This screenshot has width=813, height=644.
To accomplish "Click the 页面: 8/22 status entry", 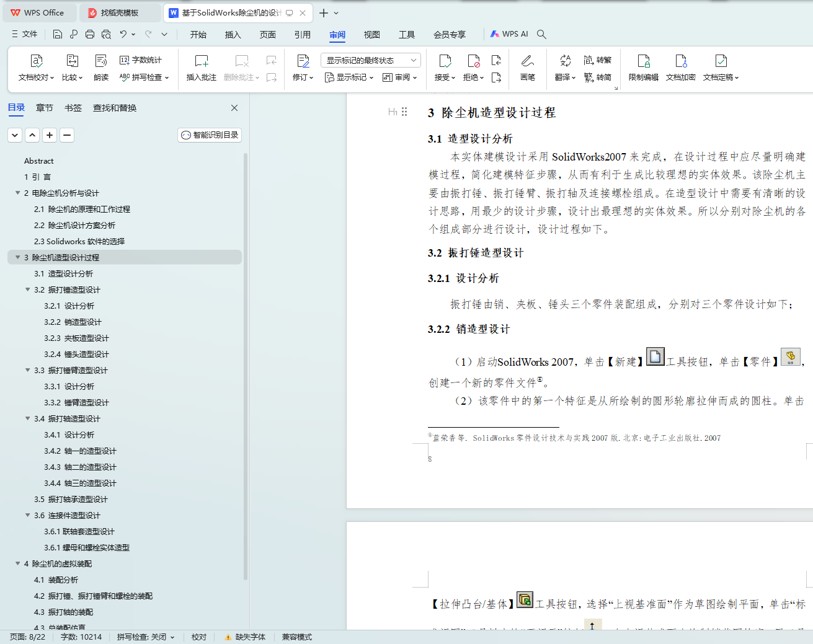I will click(x=28, y=637).
